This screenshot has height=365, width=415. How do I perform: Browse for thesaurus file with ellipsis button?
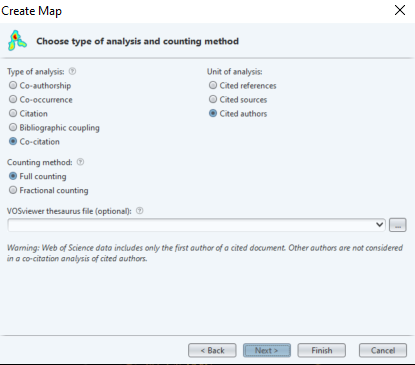398,225
